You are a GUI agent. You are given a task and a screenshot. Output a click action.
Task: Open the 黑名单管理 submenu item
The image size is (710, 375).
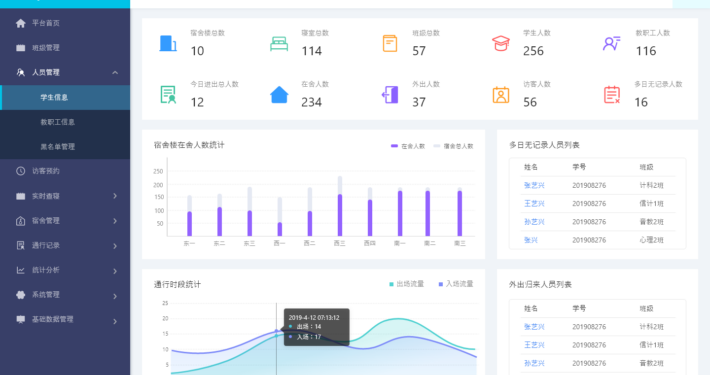65,147
